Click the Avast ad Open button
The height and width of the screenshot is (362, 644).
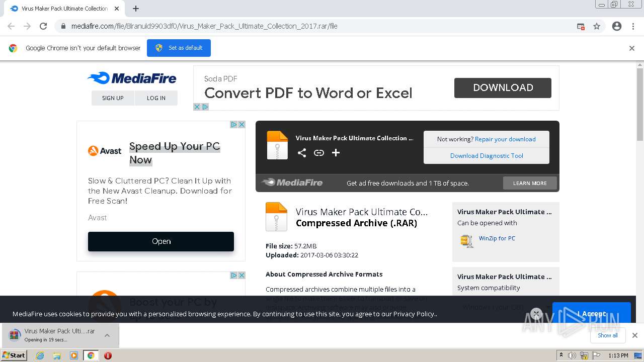coord(161,241)
